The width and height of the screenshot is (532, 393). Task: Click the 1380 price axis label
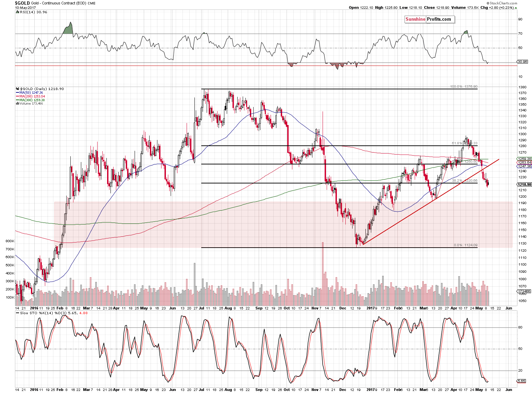pos(522,88)
